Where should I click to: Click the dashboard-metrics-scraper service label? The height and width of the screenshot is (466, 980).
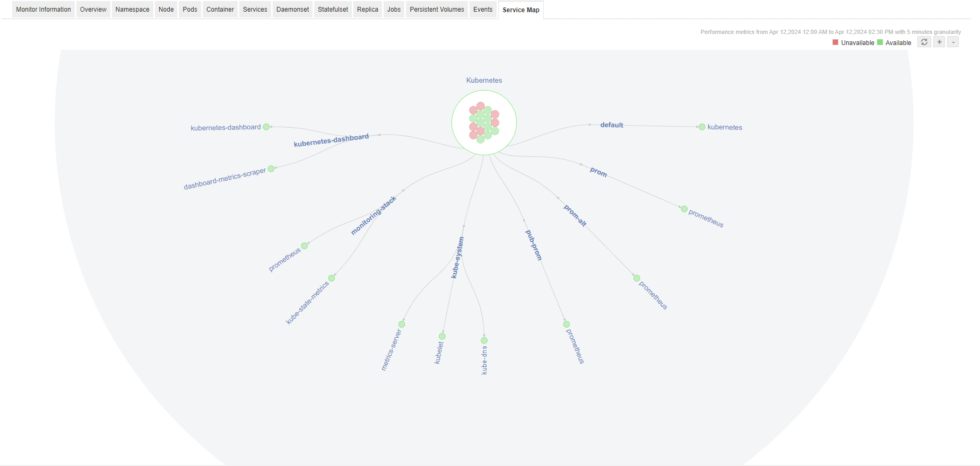coord(225,179)
